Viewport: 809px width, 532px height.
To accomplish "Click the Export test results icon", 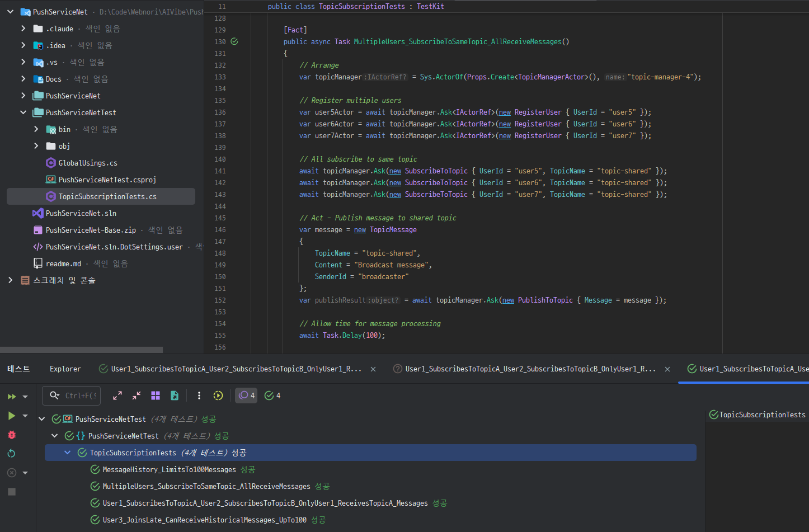I will 175,396.
